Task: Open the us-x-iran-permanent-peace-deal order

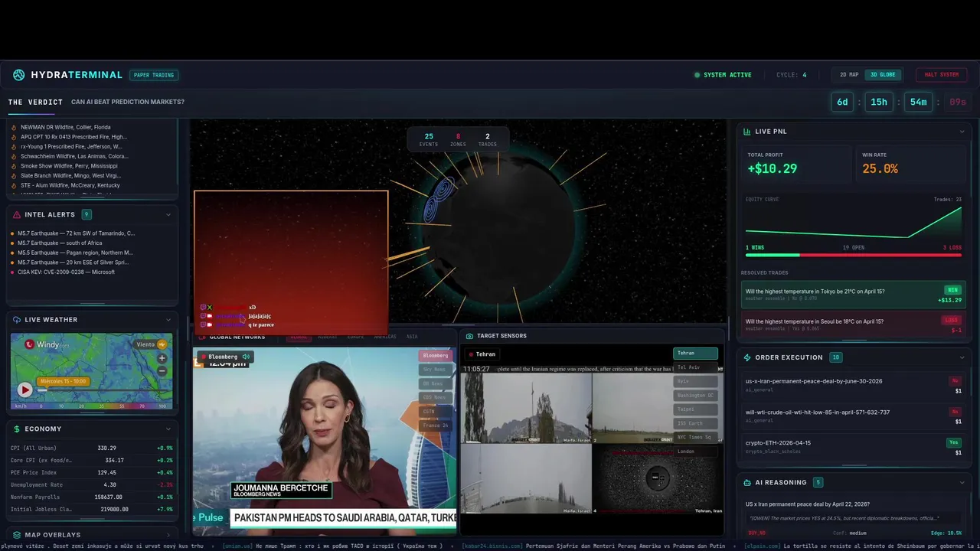Action: pos(853,385)
